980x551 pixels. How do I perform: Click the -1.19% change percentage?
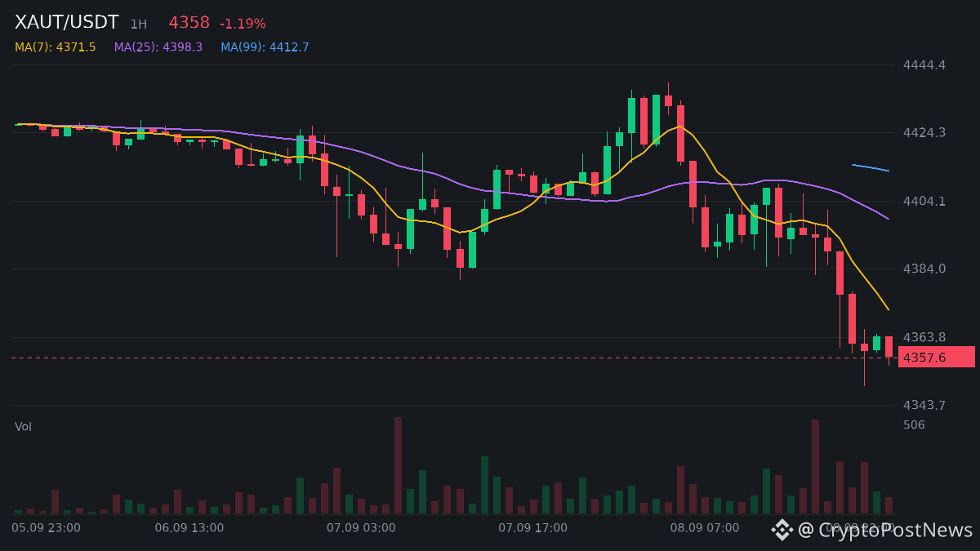(x=243, y=24)
